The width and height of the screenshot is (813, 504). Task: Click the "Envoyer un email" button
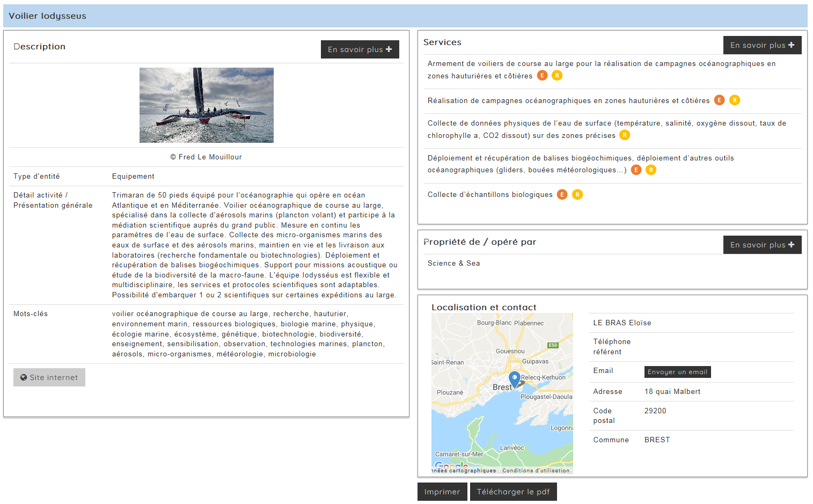[x=678, y=372]
